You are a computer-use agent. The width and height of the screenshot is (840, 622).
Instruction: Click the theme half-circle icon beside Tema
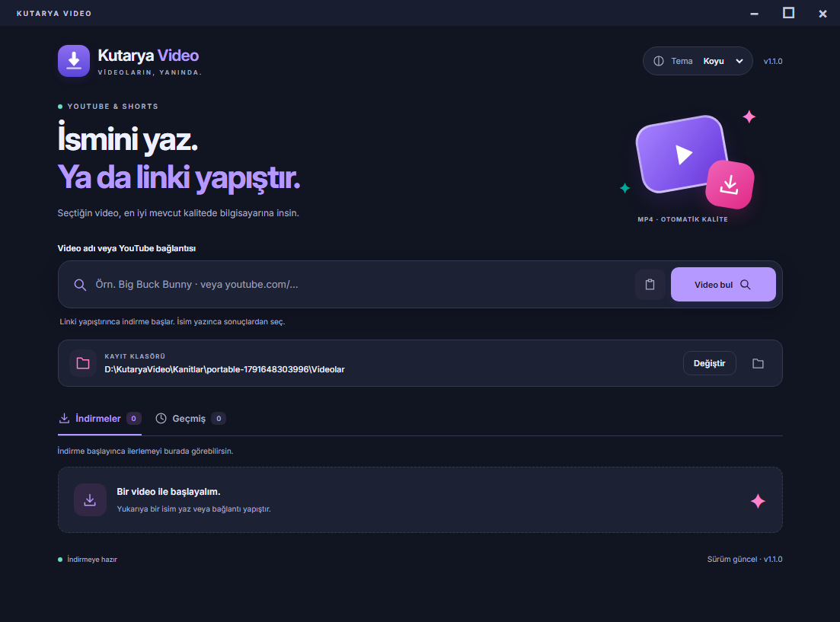[x=659, y=61]
